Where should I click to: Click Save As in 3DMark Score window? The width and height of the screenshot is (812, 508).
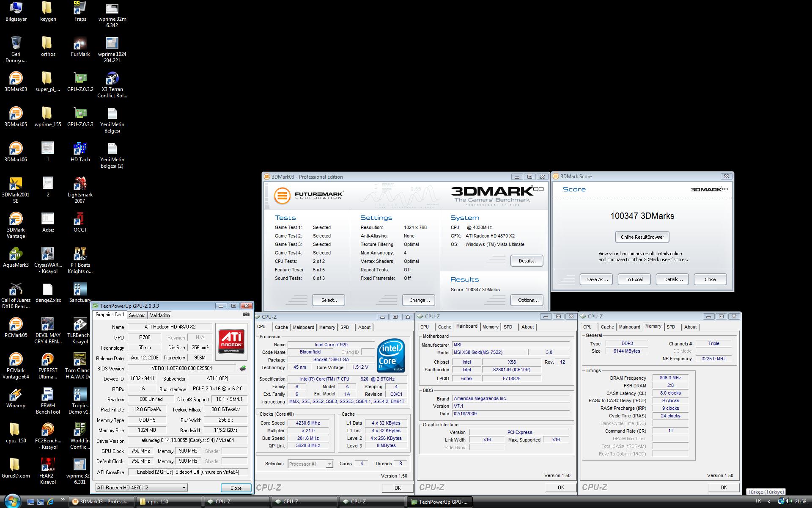(x=597, y=279)
